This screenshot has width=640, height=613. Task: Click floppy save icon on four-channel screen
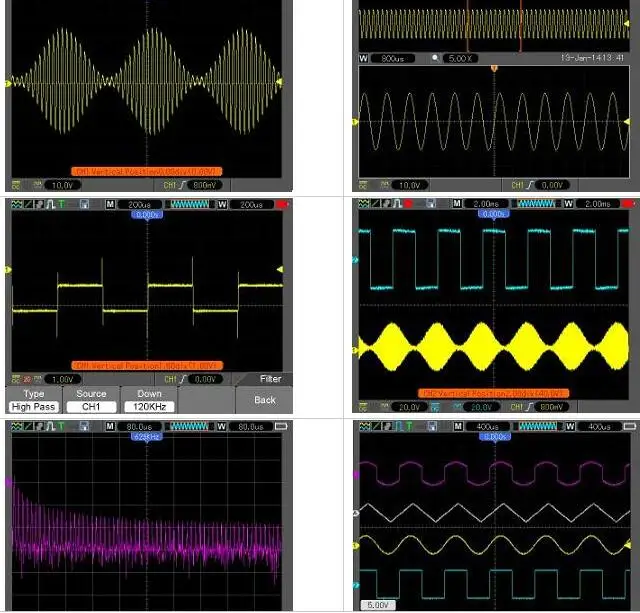tap(432, 426)
